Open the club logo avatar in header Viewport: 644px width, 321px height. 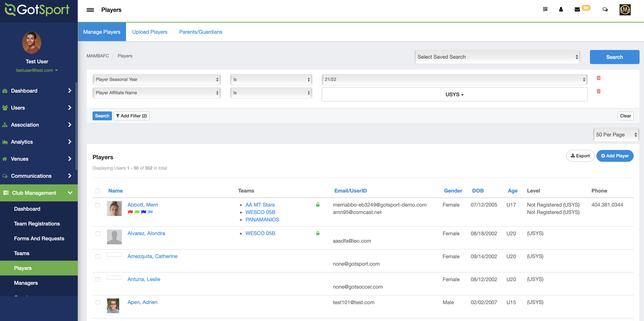625,10
